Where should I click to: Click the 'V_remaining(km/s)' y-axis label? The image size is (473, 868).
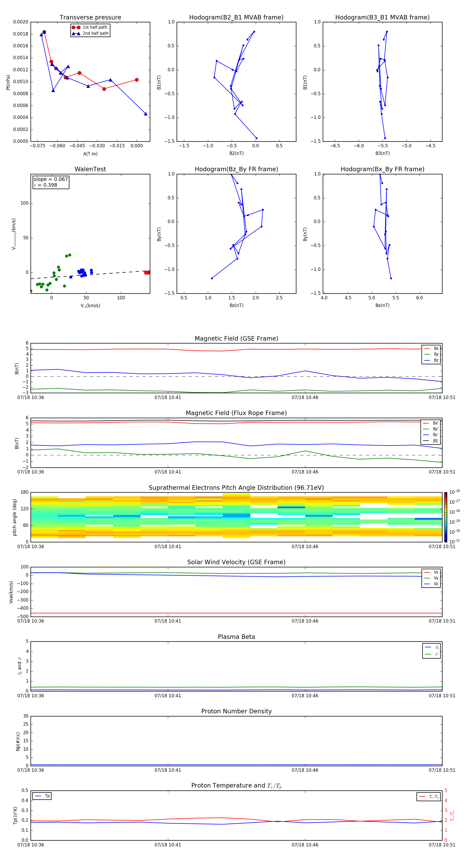point(13,234)
